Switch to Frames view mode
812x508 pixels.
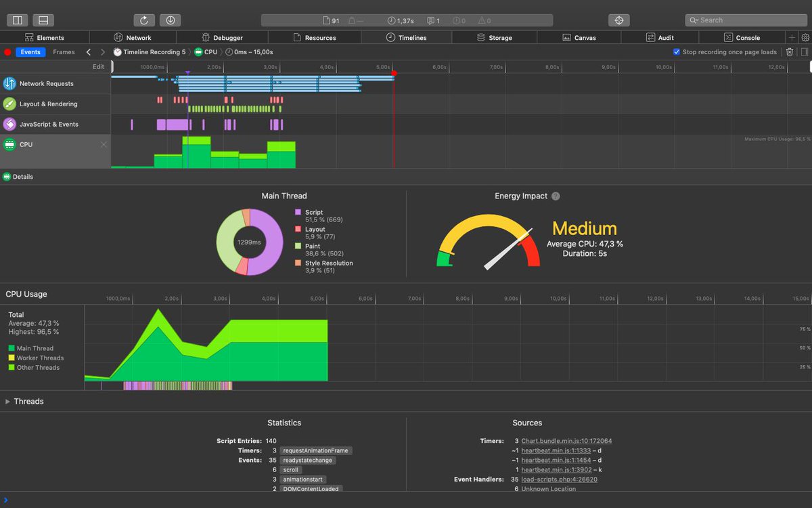[64, 52]
